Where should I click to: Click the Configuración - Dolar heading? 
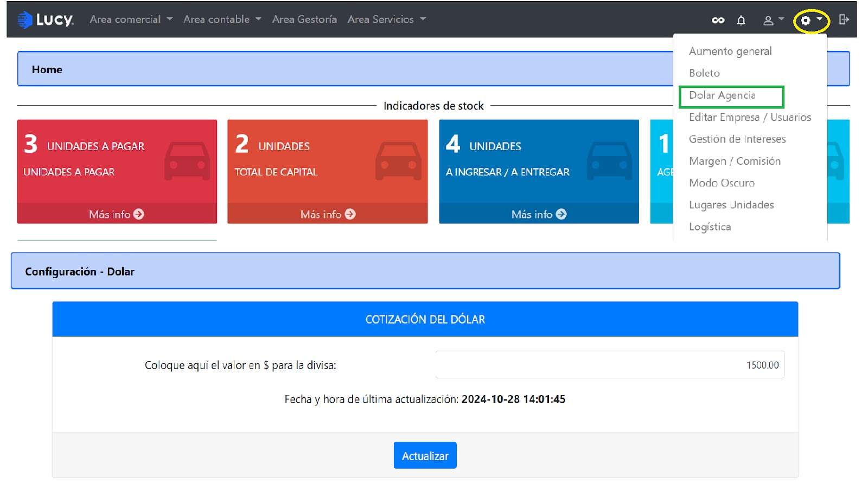80,272
